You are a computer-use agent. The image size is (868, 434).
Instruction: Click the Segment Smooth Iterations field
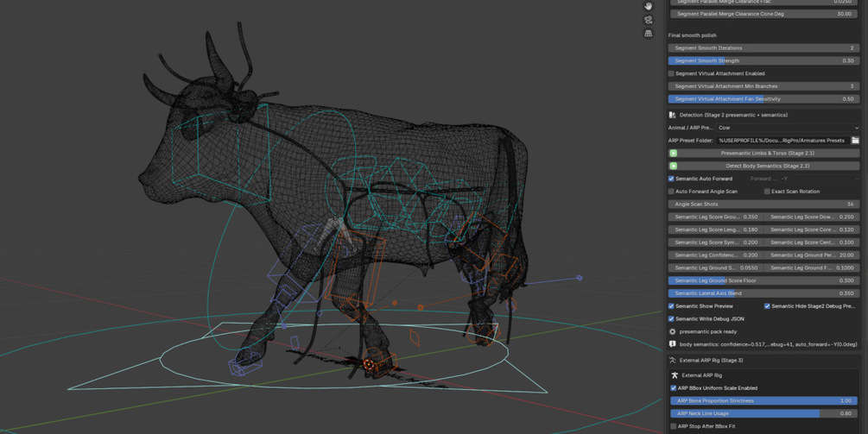pyautogui.click(x=764, y=48)
